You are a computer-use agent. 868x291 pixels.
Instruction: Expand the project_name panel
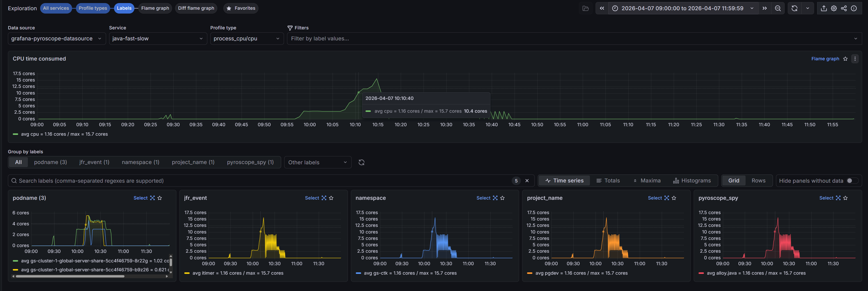point(667,198)
